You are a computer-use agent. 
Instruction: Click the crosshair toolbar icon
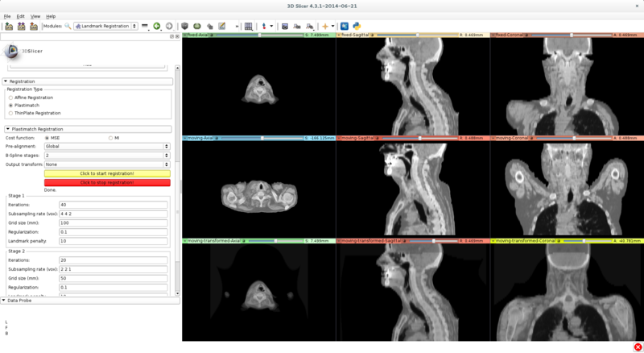pyautogui.click(x=325, y=27)
